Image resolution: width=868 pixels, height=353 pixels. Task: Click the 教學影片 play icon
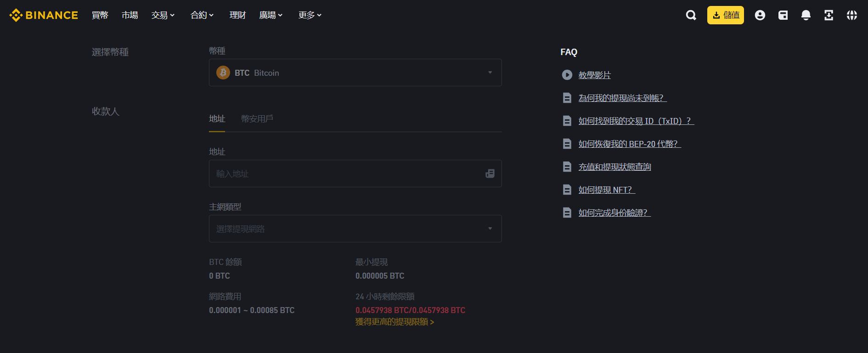(x=567, y=75)
